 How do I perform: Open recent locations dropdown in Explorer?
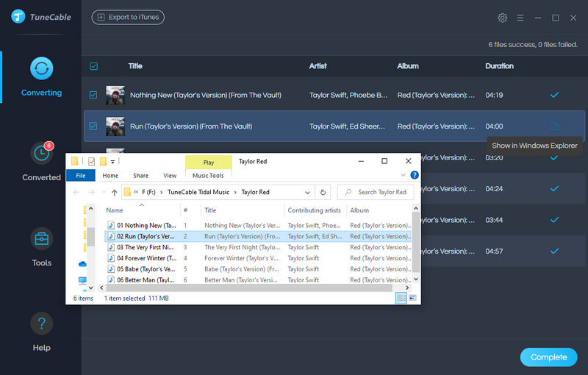pyautogui.click(x=104, y=193)
